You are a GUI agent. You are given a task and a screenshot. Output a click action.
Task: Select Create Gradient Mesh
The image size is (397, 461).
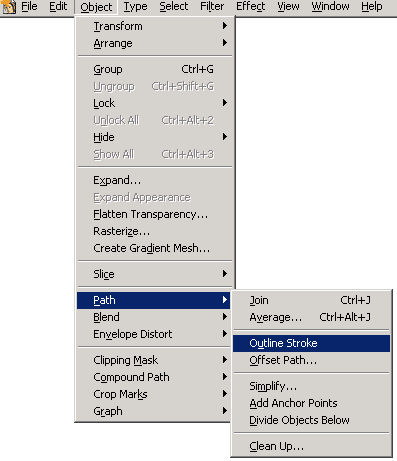click(154, 248)
